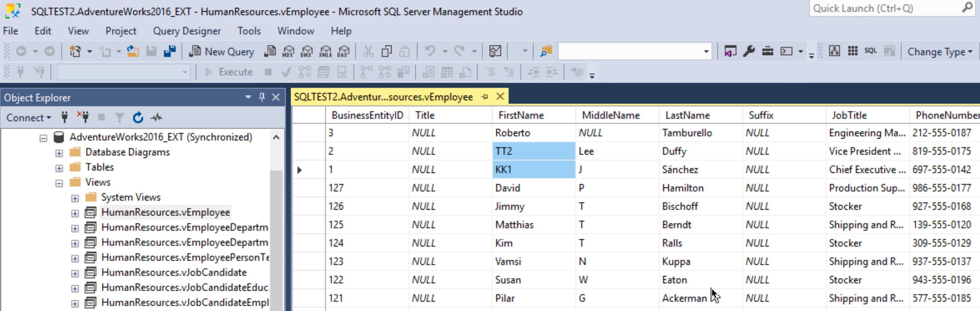
Task: Click the Find in Files icon
Action: 546,51
